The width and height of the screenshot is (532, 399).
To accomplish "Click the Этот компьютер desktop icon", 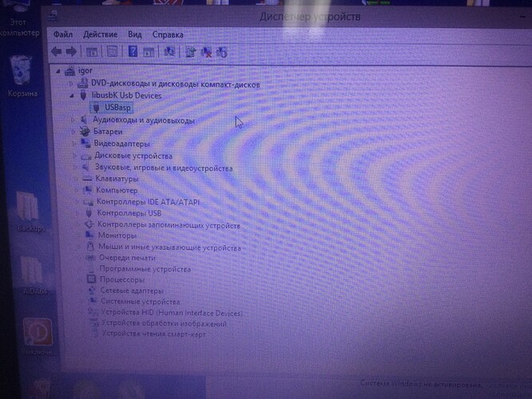I will coord(19,18).
